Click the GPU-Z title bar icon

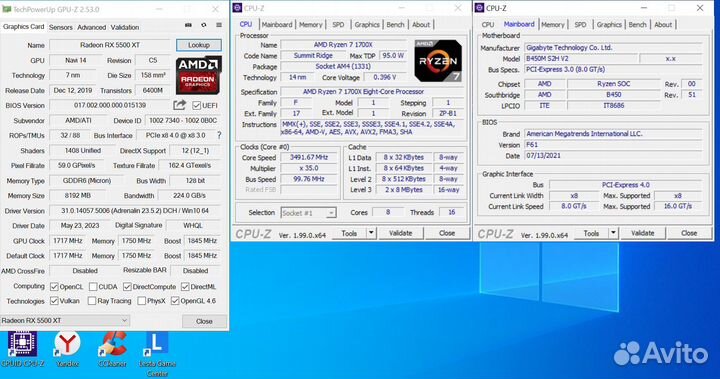pyautogui.click(x=6, y=9)
